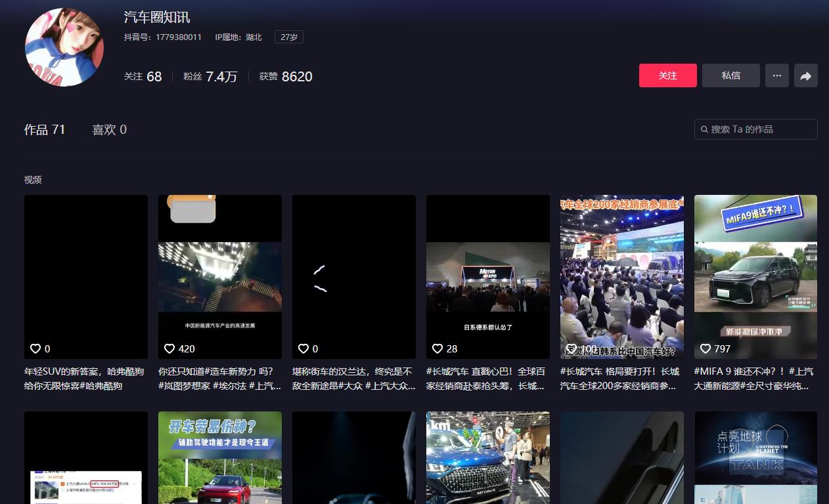
Task: Open the WEY Coffee 01 car thumbnail
Action: point(488,457)
